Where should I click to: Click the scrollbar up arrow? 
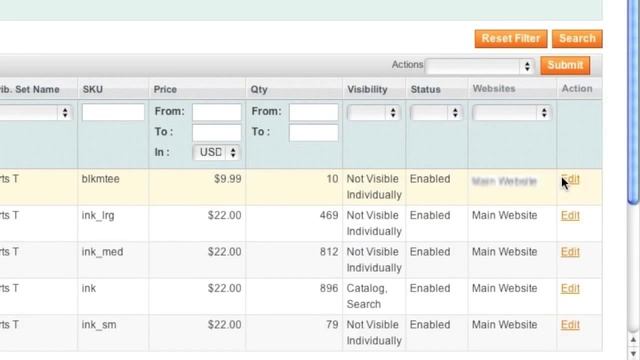633,340
